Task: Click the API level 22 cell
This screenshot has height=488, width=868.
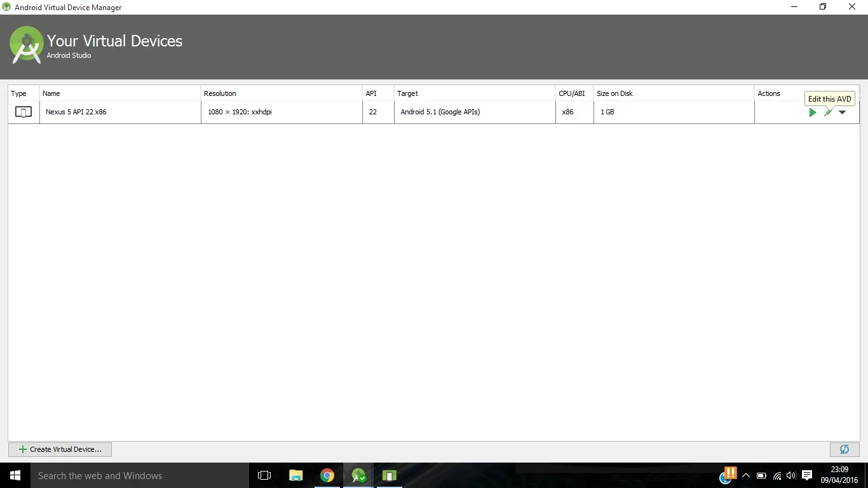Action: [x=378, y=112]
